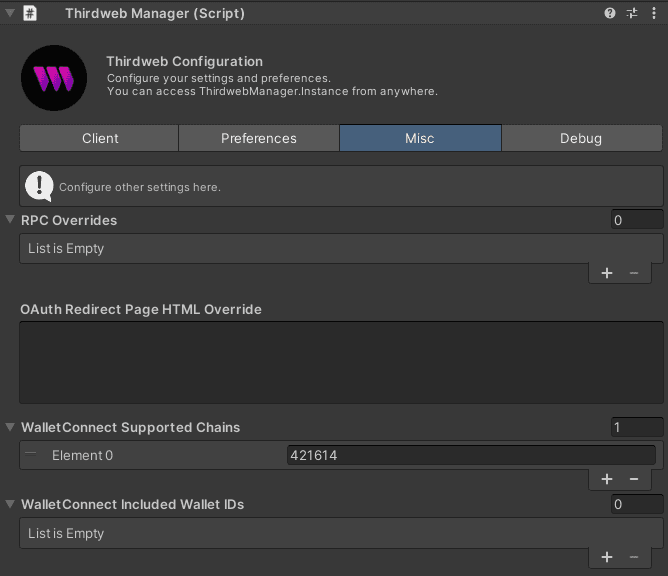
Task: Open the component help reference icon
Action: (610, 14)
